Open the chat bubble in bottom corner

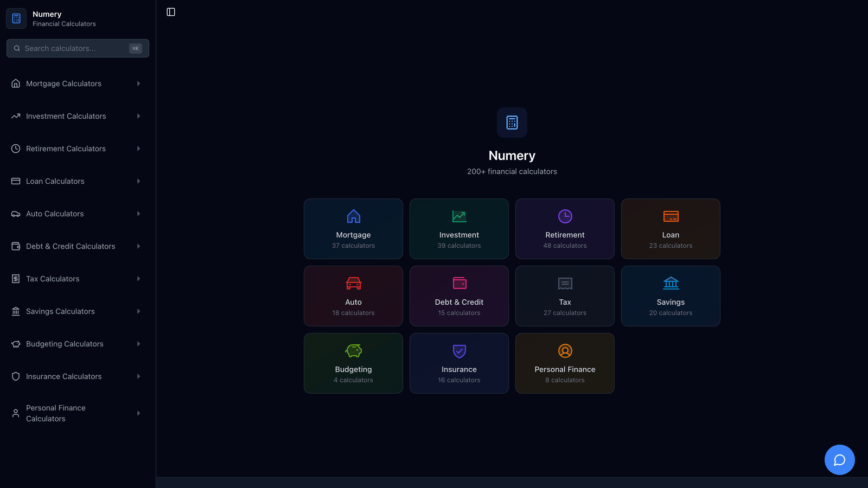pyautogui.click(x=839, y=459)
